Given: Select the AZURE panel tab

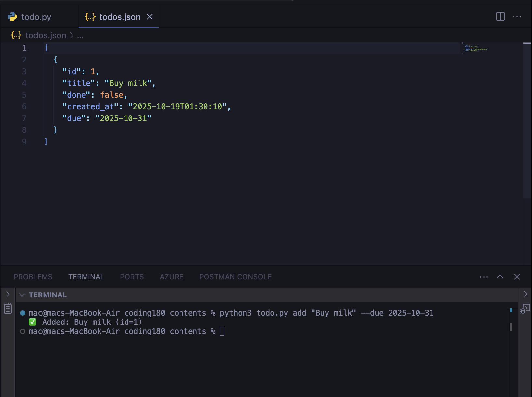Looking at the screenshot, I should 171,277.
